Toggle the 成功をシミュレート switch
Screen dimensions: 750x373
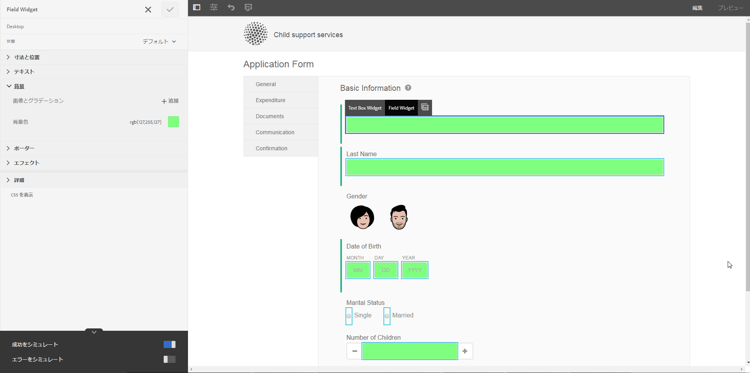point(169,344)
